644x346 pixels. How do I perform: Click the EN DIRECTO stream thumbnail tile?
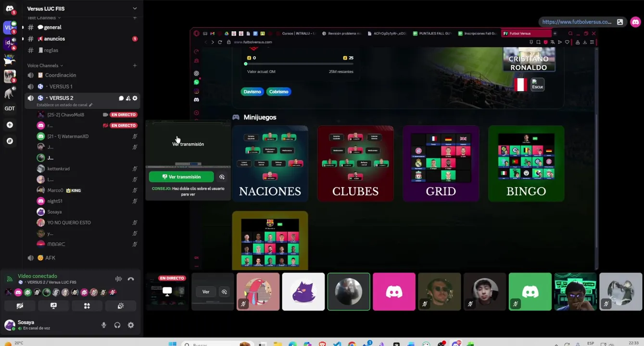coord(167,292)
